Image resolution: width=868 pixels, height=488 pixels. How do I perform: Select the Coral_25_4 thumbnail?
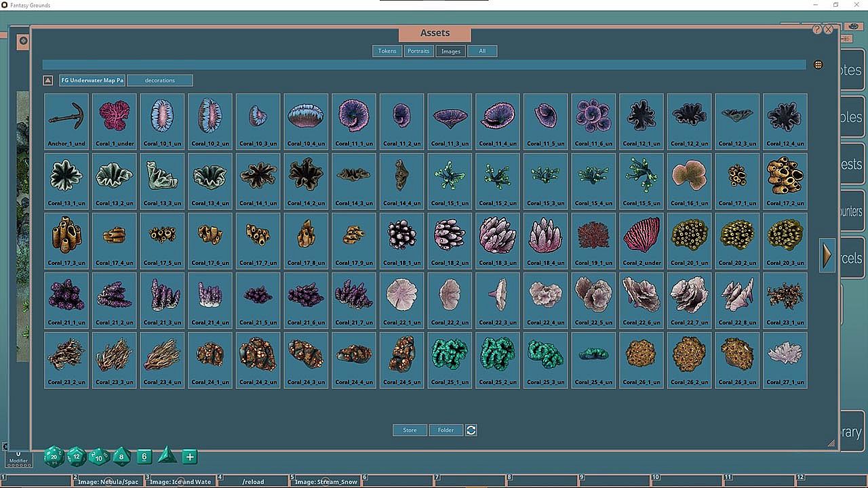tap(593, 360)
